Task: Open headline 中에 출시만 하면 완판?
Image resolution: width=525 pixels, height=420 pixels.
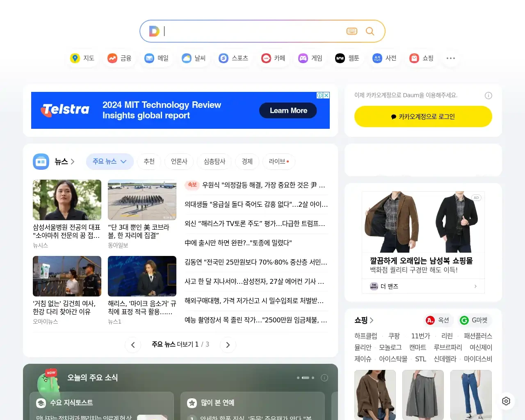Action: [238, 243]
